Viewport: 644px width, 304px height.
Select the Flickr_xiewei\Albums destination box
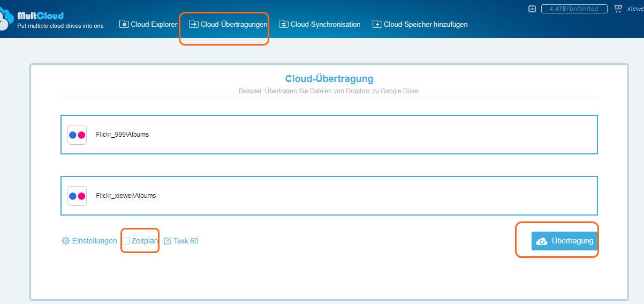point(329,196)
